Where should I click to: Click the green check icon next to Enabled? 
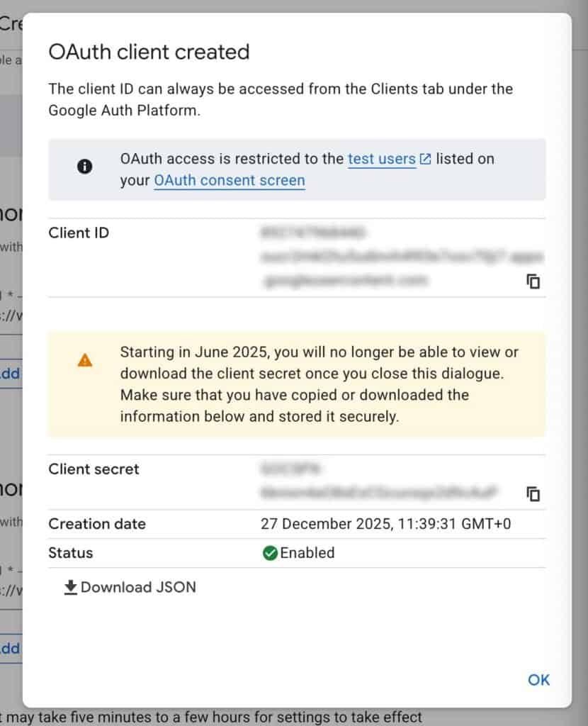[x=271, y=553]
